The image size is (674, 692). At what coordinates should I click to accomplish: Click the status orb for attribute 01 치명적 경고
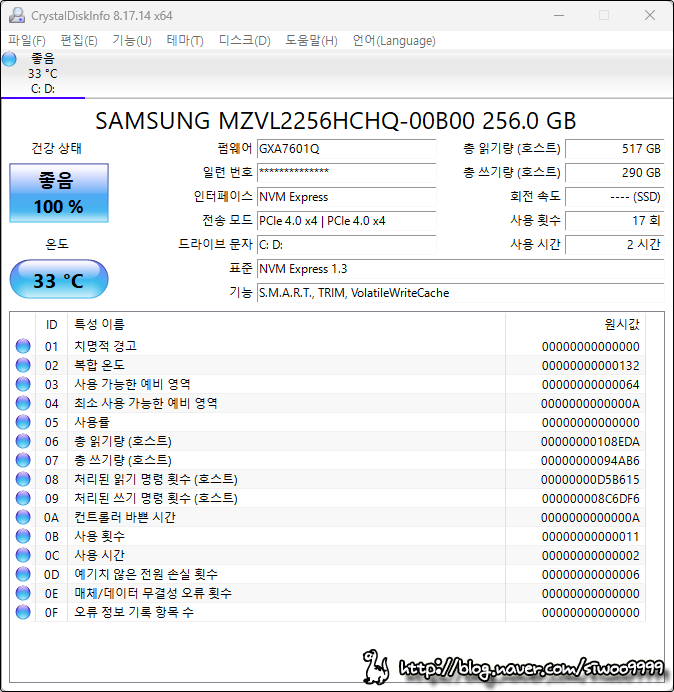click(x=23, y=346)
